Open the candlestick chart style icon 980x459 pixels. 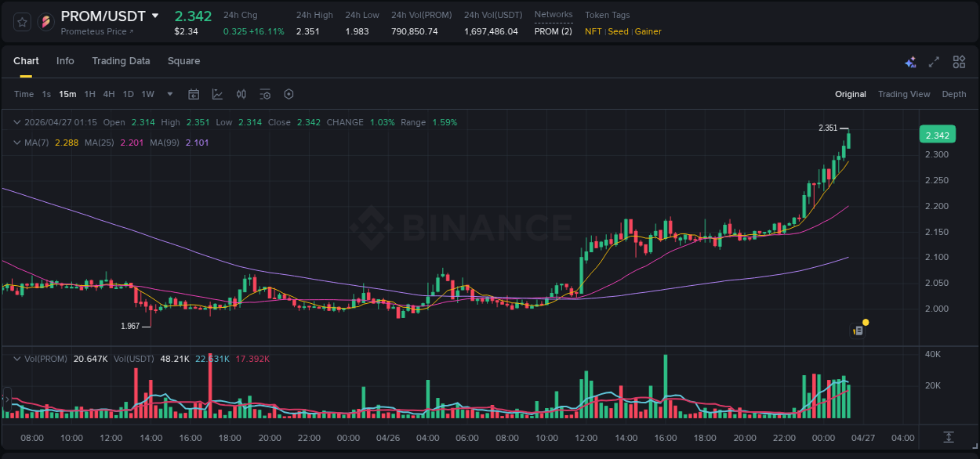241,94
